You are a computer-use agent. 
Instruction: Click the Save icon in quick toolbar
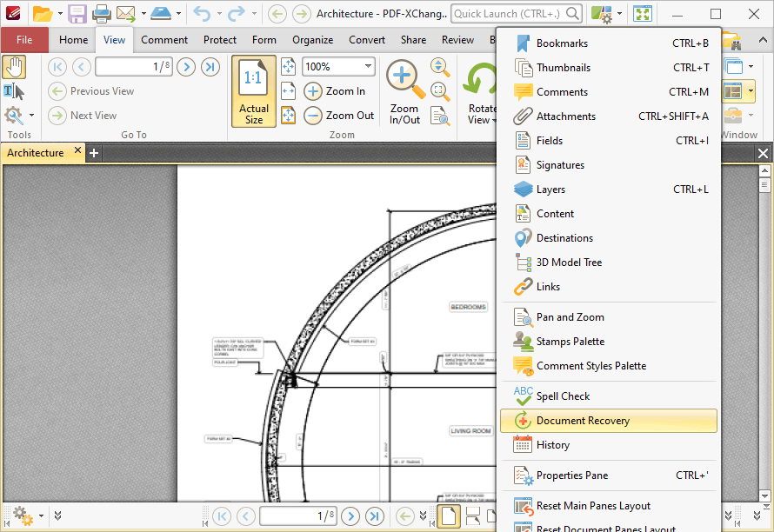point(77,14)
